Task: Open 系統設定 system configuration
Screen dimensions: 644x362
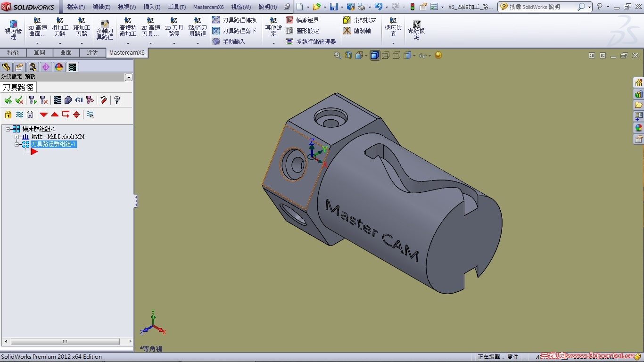Action: 416,30
